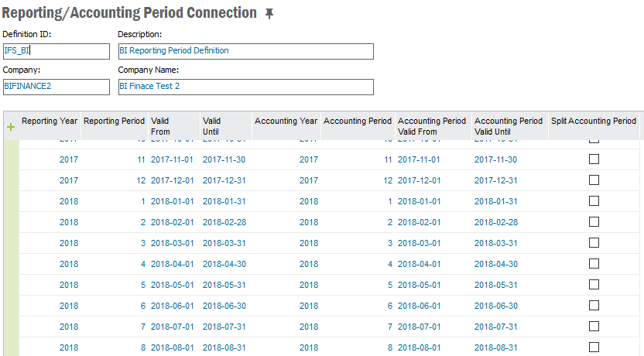Click Valid Until value 2018-02-28
The image size is (644, 356).
pyautogui.click(x=224, y=222)
